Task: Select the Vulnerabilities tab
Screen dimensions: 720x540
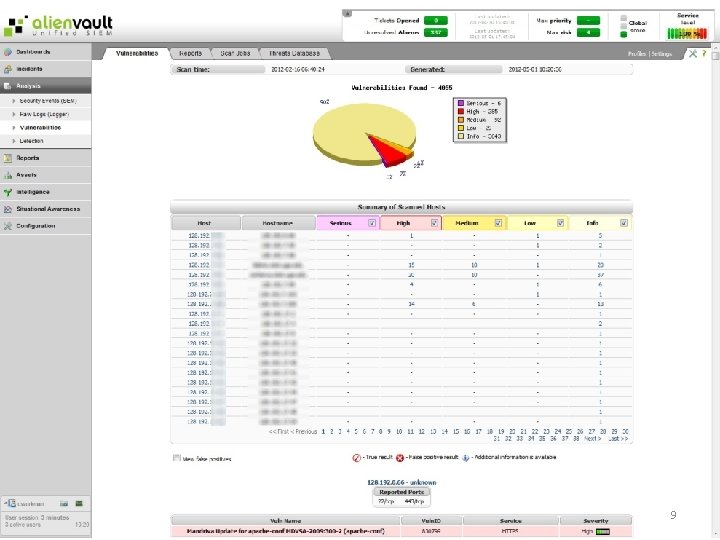Action: pyautogui.click(x=137, y=53)
